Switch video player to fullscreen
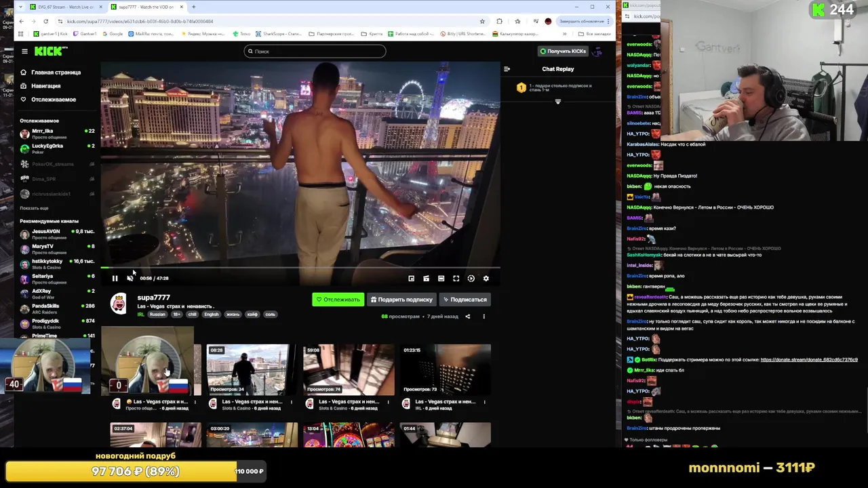 click(456, 279)
